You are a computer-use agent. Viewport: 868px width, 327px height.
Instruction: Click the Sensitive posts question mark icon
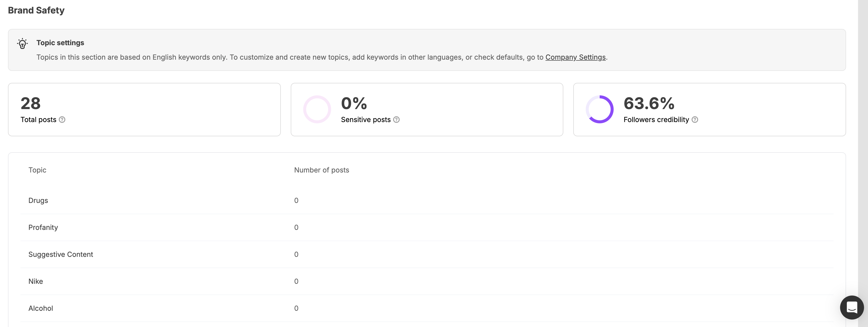[396, 120]
